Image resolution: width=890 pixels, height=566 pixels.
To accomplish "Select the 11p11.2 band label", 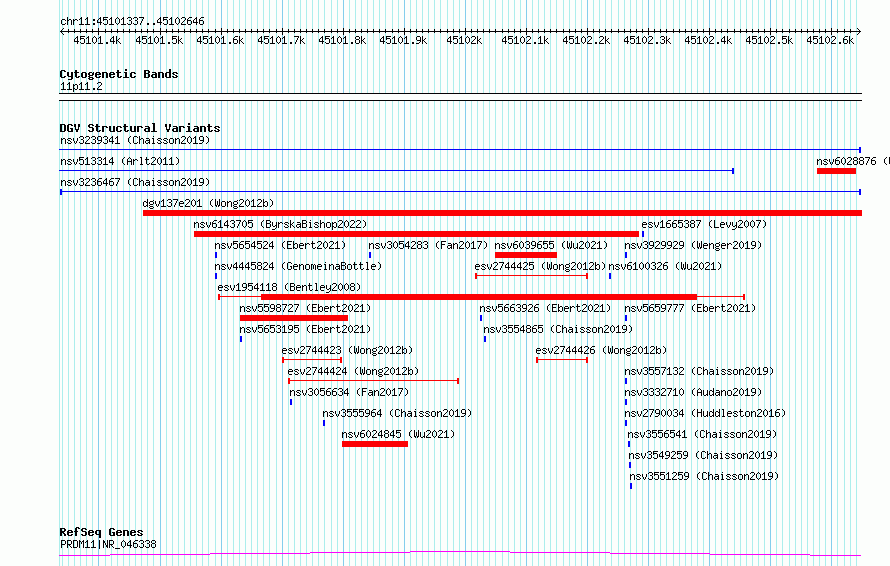I will pos(81,86).
